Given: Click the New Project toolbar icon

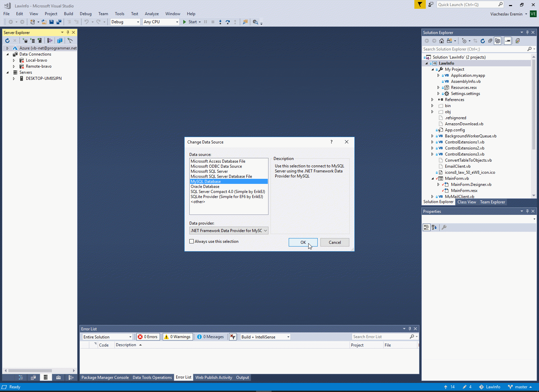Looking at the screenshot, I should tap(32, 22).
